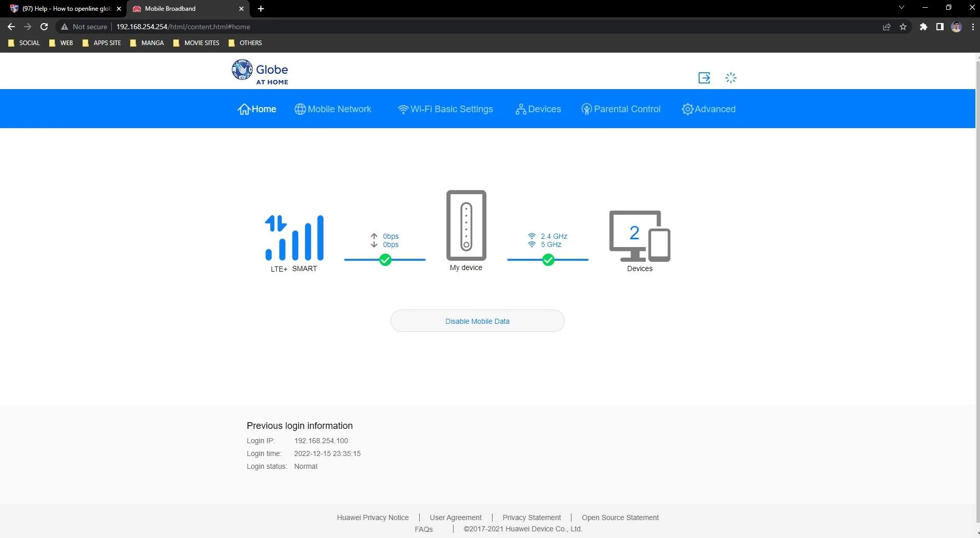This screenshot has width=980, height=538.
Task: Click the browser profile avatar
Action: (956, 27)
